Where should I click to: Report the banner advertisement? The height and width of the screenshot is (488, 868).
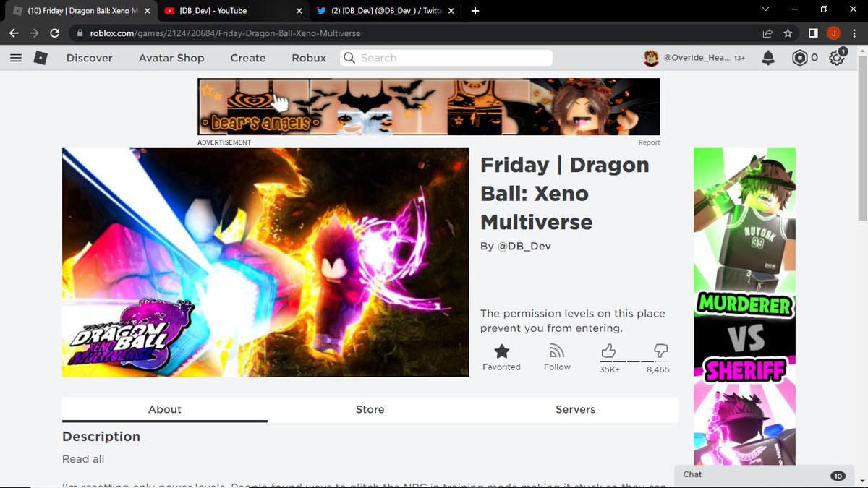coord(649,142)
